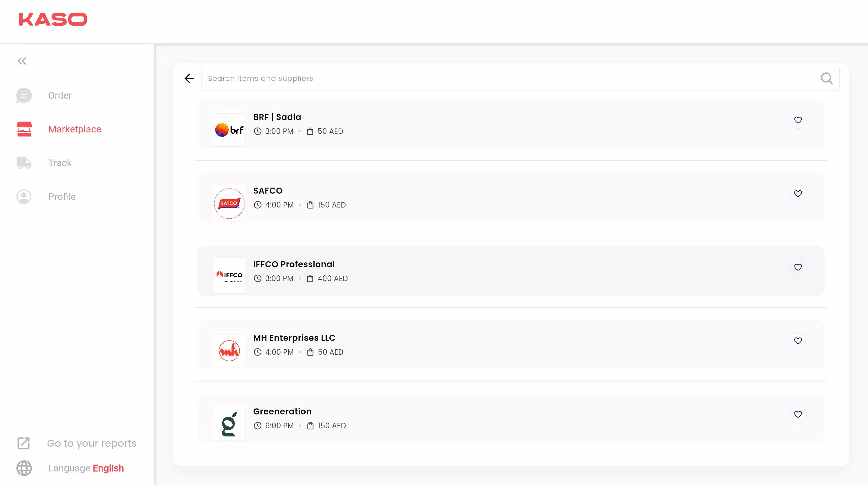Toggle favorite heart on MH Enterprises LLC

797,341
